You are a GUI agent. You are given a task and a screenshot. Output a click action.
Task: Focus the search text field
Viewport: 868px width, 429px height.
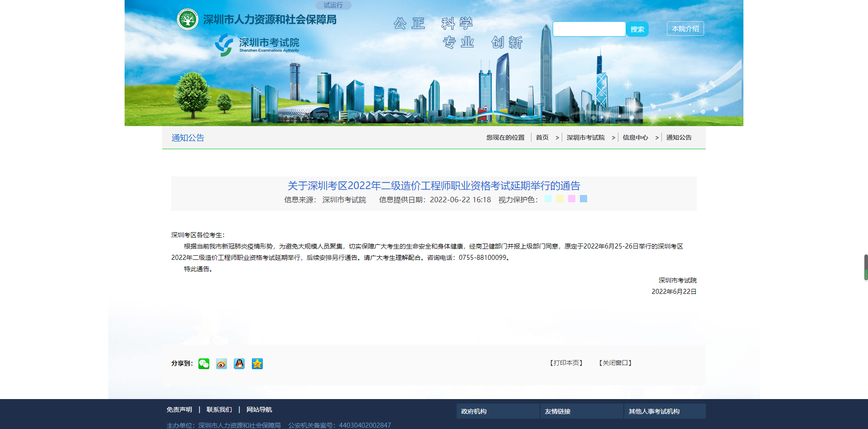[589, 29]
